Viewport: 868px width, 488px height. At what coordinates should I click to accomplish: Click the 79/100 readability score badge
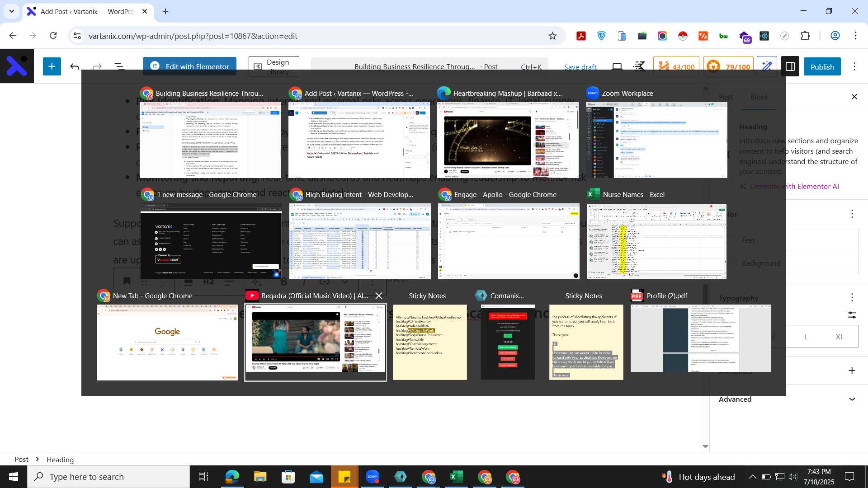tap(729, 67)
